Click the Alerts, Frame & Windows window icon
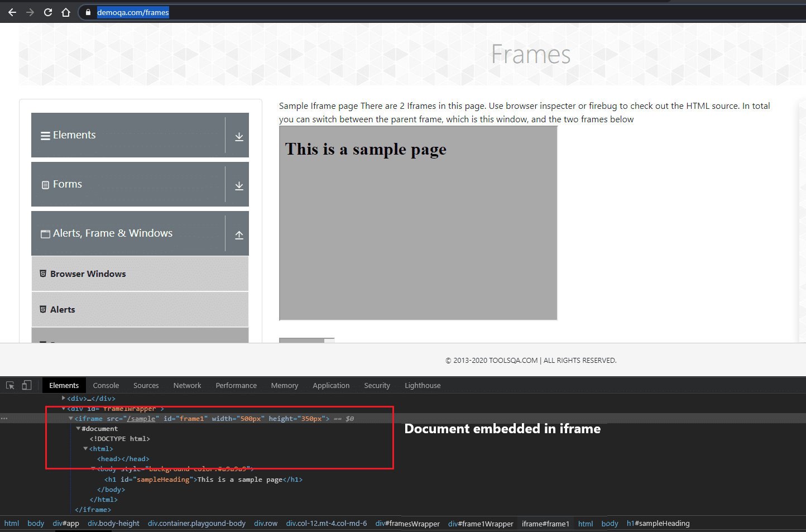The width and height of the screenshot is (806, 532). pos(45,234)
